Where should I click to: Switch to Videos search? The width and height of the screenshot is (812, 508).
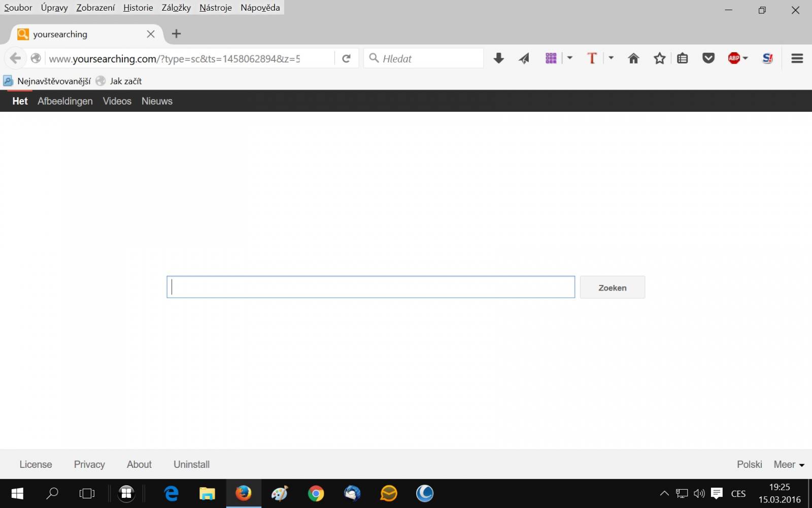(117, 101)
